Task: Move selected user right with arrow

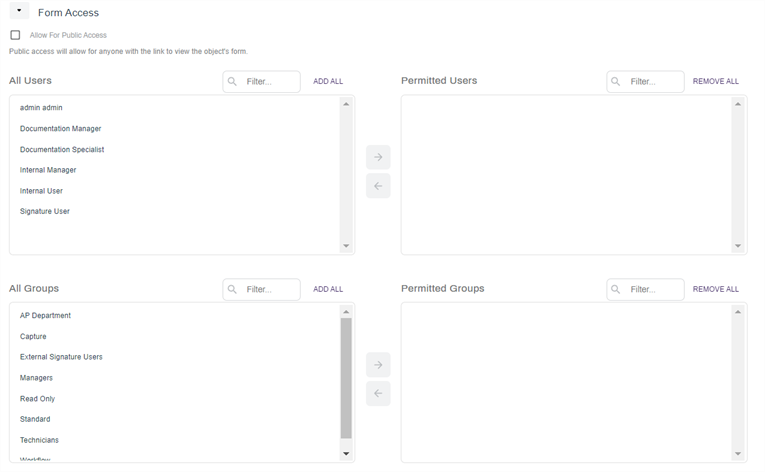Action: click(378, 157)
